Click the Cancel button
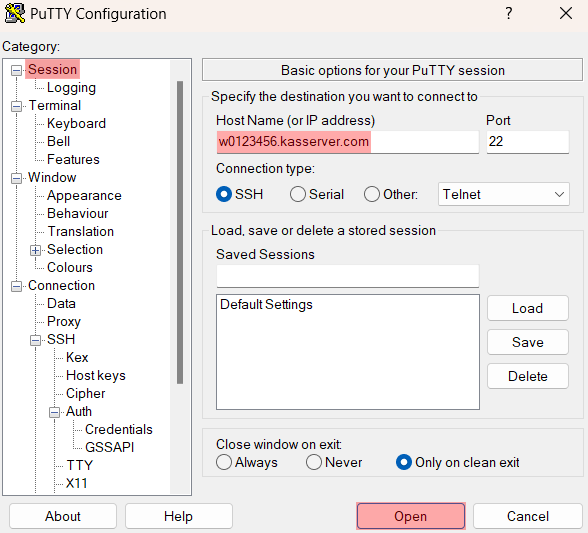The image size is (588, 533). pyautogui.click(x=528, y=516)
